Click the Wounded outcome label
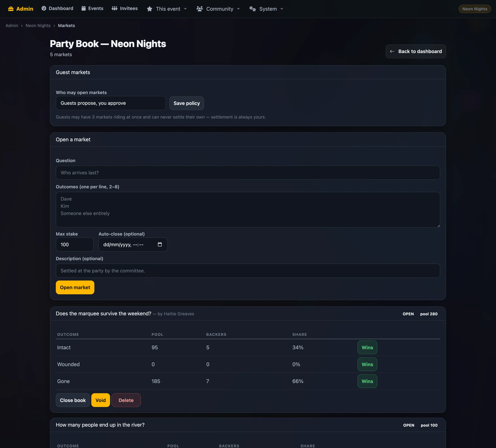This screenshot has width=496, height=448. [x=68, y=364]
